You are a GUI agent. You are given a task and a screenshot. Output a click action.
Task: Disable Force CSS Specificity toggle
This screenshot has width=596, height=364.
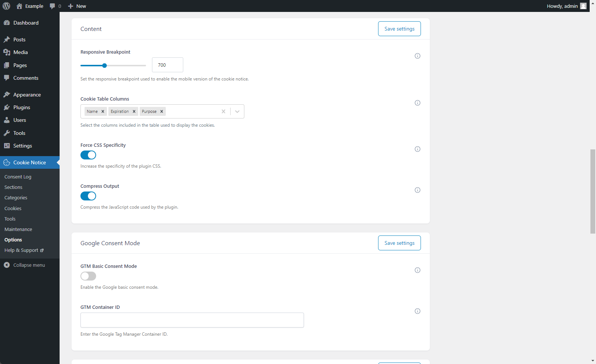tap(88, 155)
